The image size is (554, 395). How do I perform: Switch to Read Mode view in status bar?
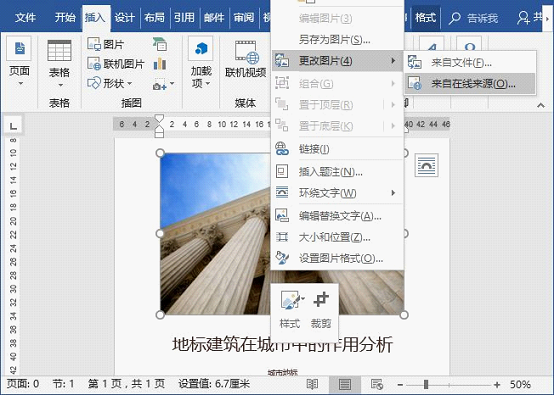(312, 384)
